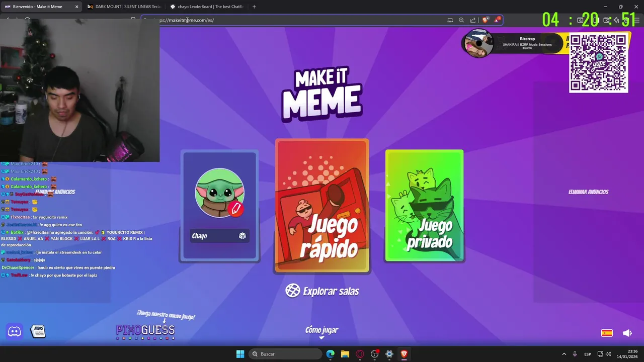
Task: Randomize nickname with the dice icon
Action: [243, 236]
